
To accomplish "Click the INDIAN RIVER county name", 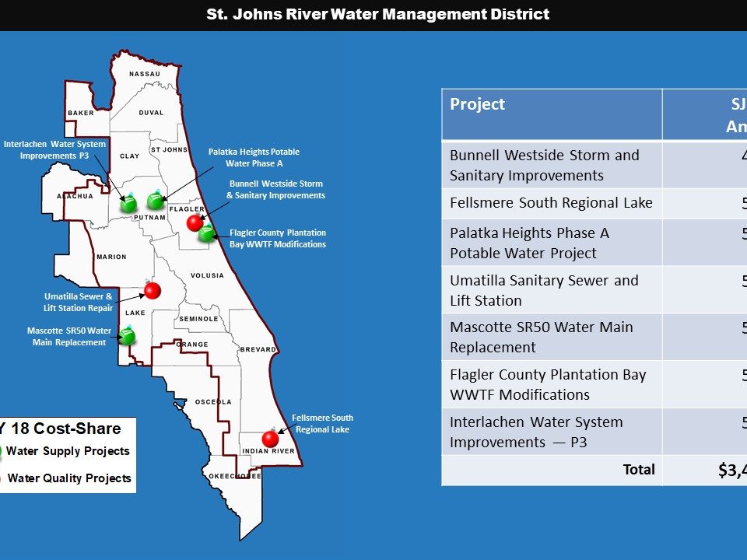I will (x=268, y=451).
